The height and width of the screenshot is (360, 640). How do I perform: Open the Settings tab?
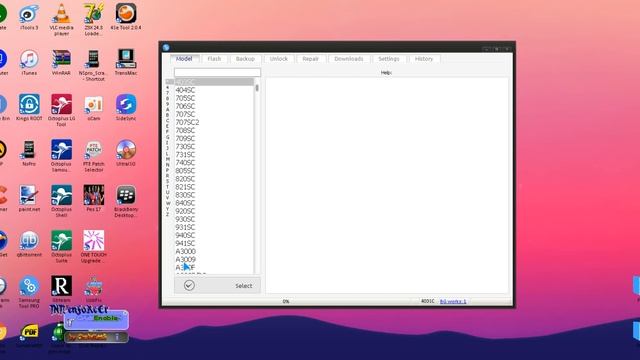(x=389, y=59)
